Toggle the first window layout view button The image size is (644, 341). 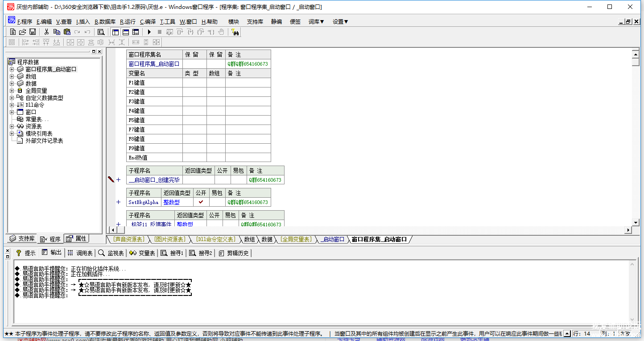[116, 32]
